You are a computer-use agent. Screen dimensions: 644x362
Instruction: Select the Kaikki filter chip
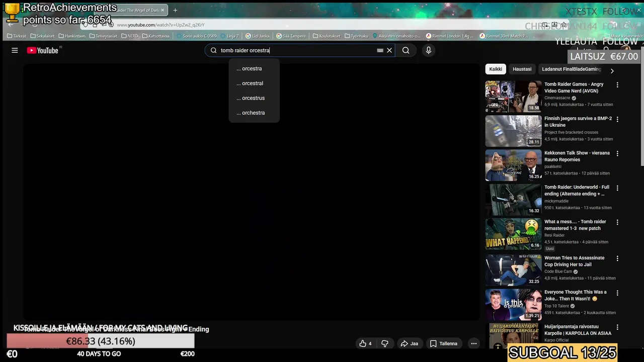(496, 69)
